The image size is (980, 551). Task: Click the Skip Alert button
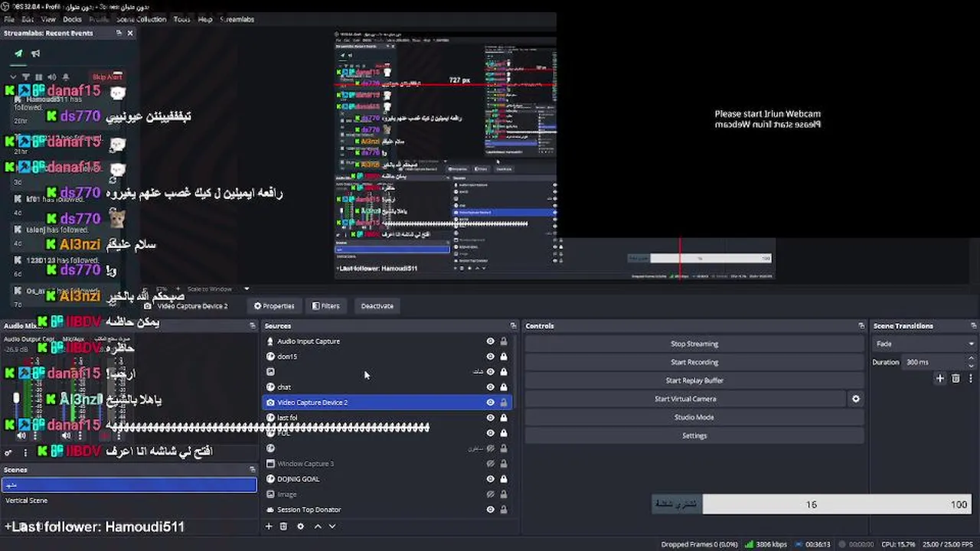point(107,77)
